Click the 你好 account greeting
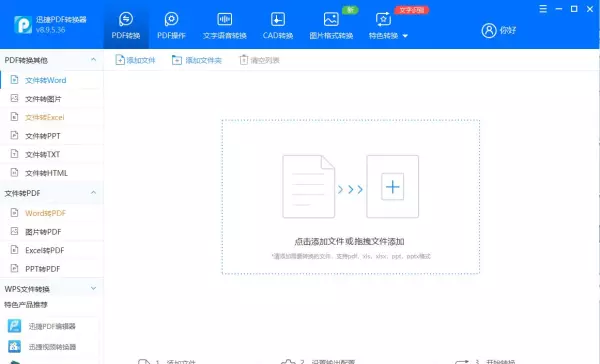The height and width of the screenshot is (364, 600). point(508,30)
